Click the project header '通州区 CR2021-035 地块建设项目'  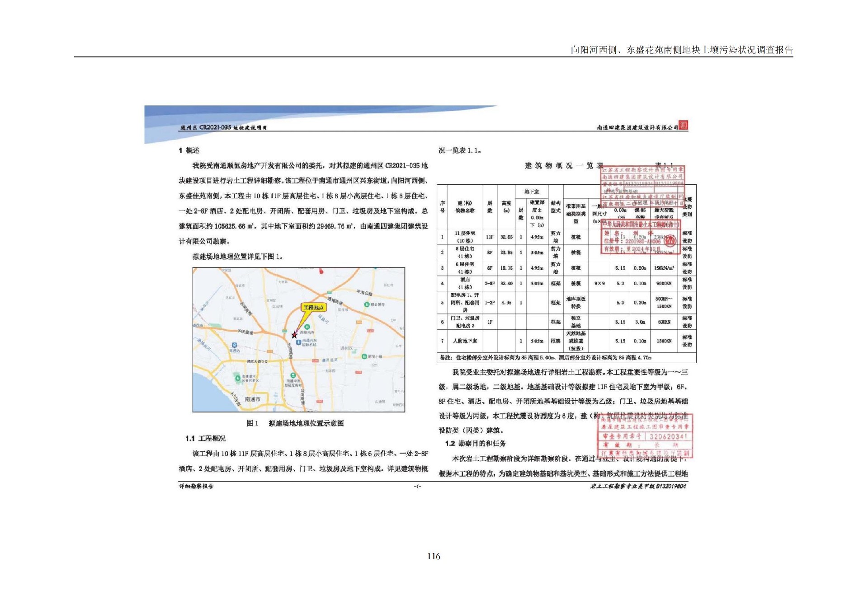[224, 127]
